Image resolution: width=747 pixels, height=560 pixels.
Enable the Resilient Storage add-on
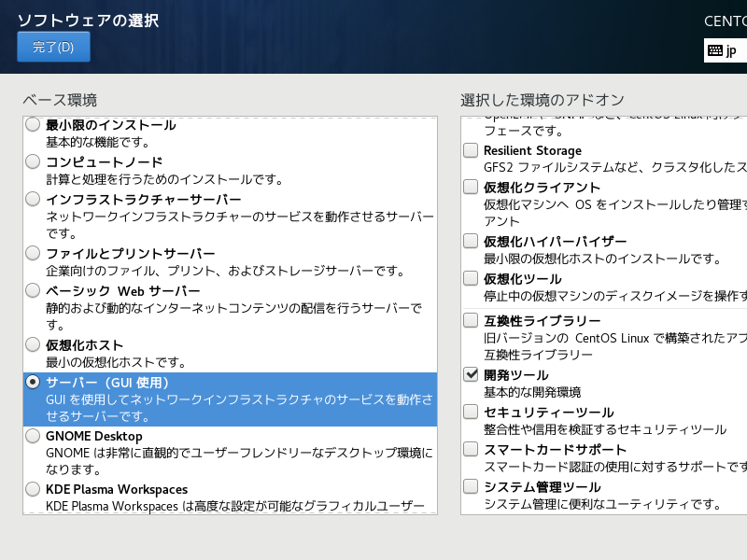pos(472,149)
